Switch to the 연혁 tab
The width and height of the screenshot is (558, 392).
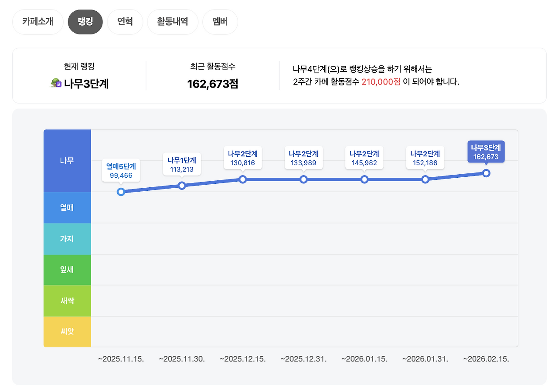pyautogui.click(x=125, y=22)
